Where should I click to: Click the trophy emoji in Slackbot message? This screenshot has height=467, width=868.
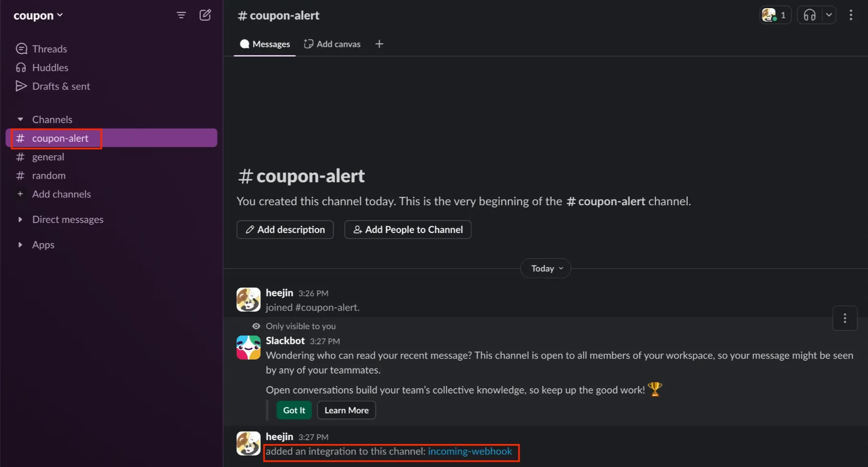coord(655,389)
